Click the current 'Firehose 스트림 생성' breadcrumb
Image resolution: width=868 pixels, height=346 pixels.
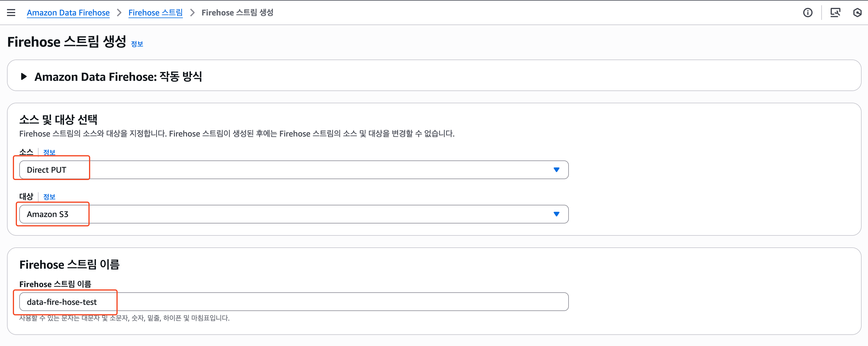237,13
